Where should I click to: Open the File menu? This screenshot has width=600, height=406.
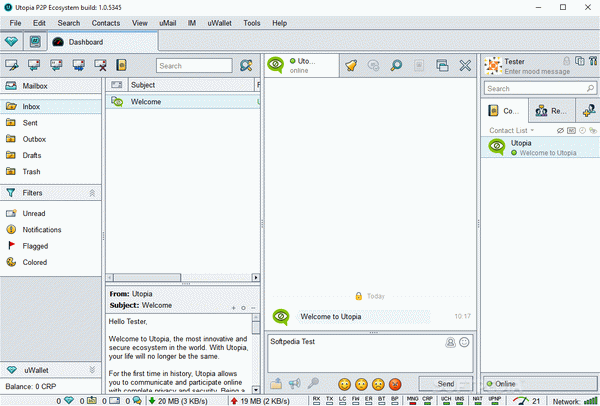15,23
